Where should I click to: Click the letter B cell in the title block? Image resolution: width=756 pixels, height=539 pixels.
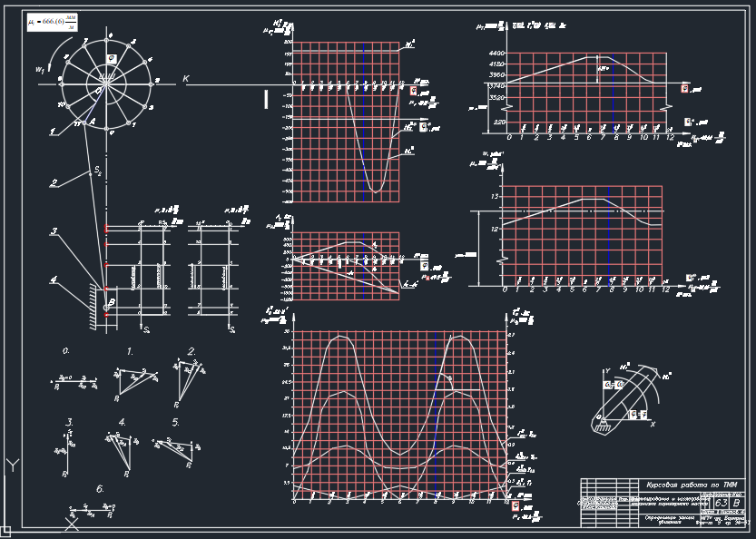(736, 503)
